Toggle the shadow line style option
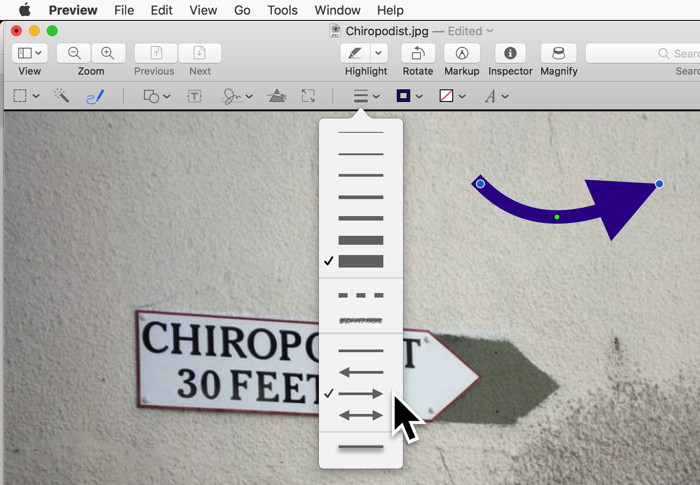 point(361,447)
